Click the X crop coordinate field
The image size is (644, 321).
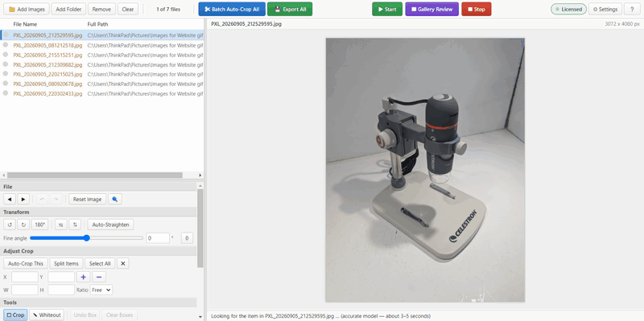[25, 277]
